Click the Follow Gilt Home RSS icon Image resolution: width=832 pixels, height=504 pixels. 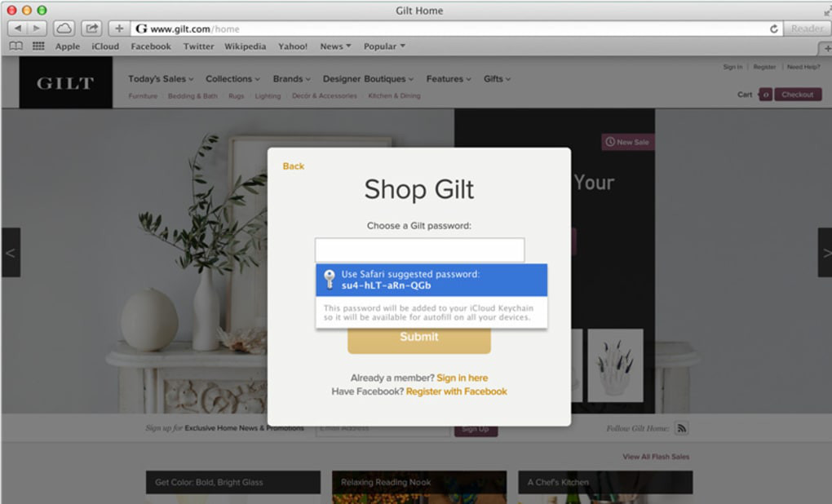[x=681, y=428]
